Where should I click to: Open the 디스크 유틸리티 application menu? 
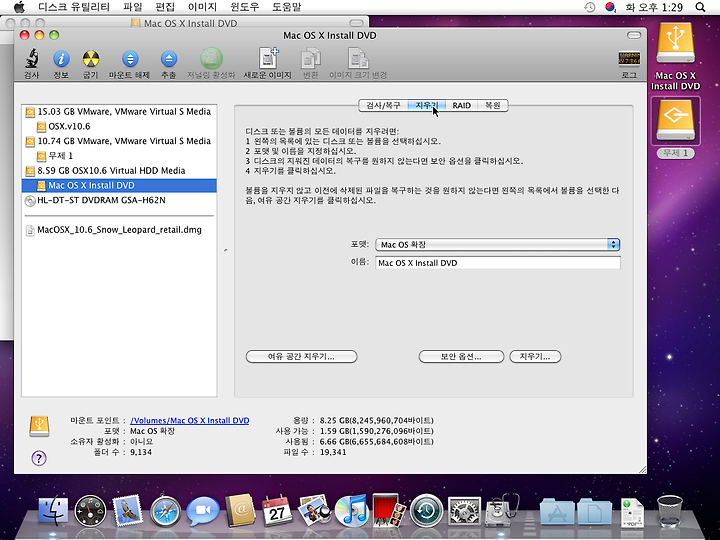[x=74, y=7]
